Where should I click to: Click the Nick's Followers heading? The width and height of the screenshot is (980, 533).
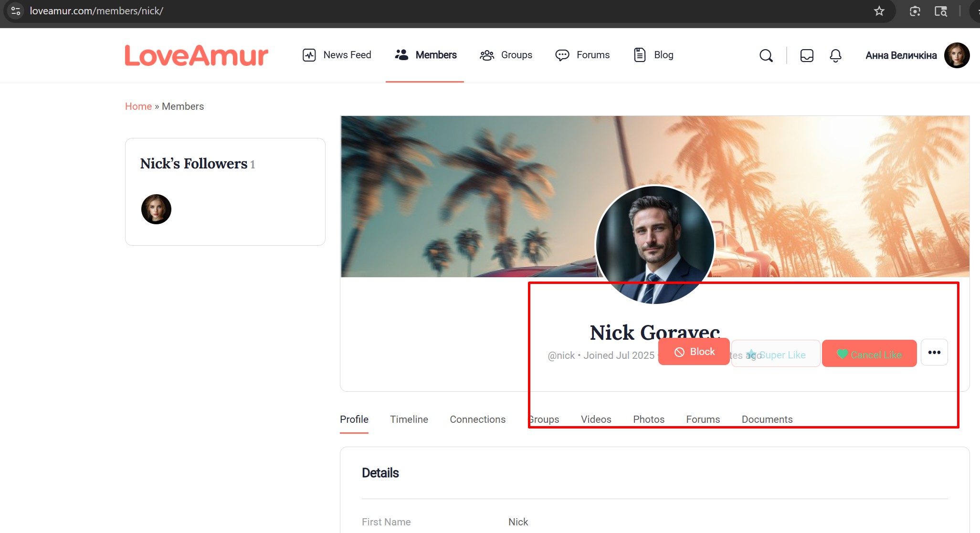pyautogui.click(x=194, y=164)
